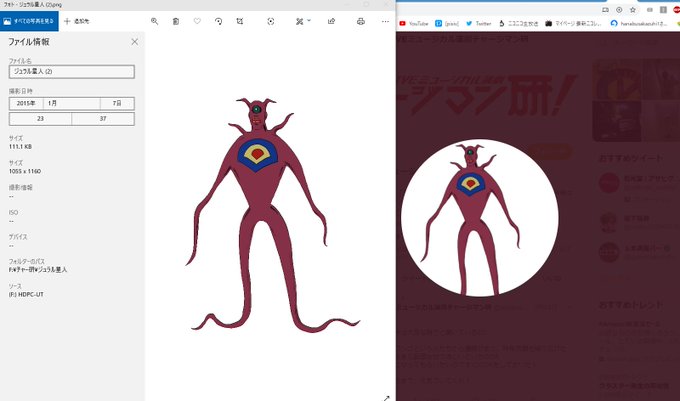Viewport: 680px width, 401px height.
Task: Select the month field '1月'
Action: pyautogui.click(x=72, y=103)
